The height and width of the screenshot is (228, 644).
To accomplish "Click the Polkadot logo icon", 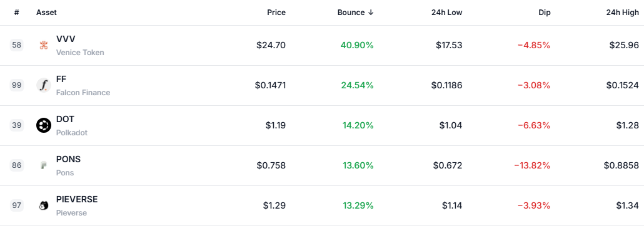I will tap(44, 125).
